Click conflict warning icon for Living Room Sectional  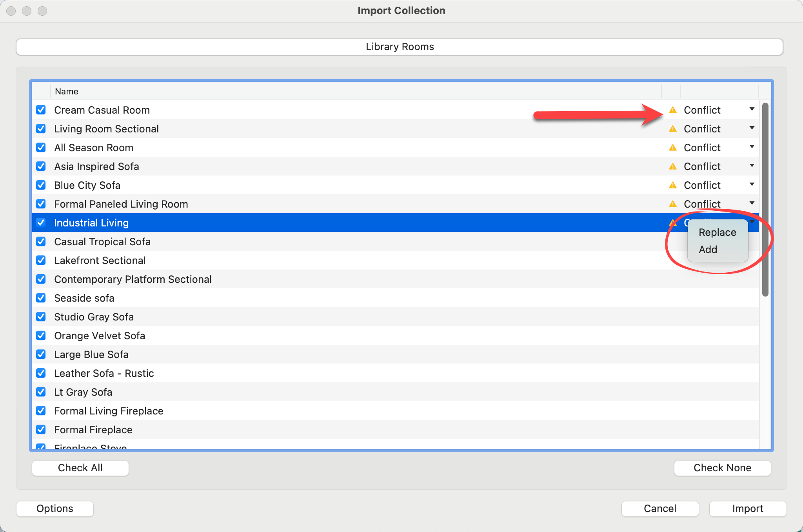point(673,129)
